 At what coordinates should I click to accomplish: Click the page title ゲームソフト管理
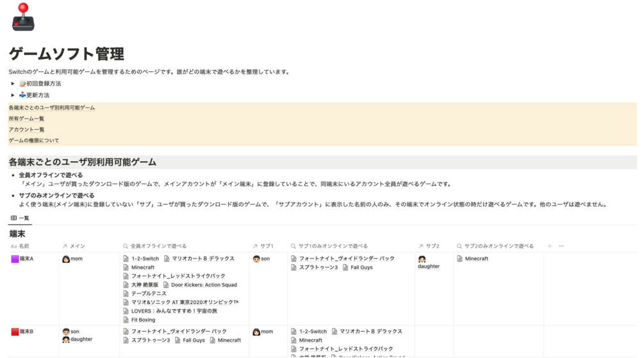tap(67, 55)
